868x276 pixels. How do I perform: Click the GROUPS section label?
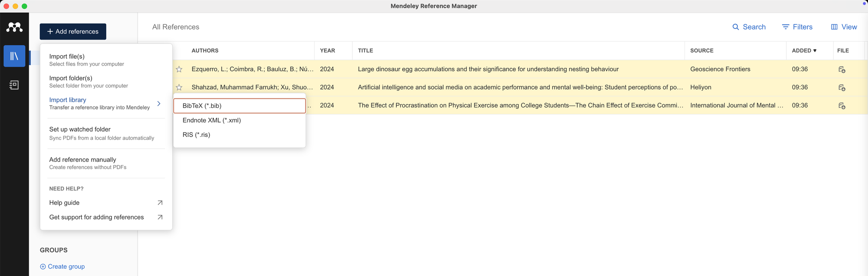coord(54,250)
